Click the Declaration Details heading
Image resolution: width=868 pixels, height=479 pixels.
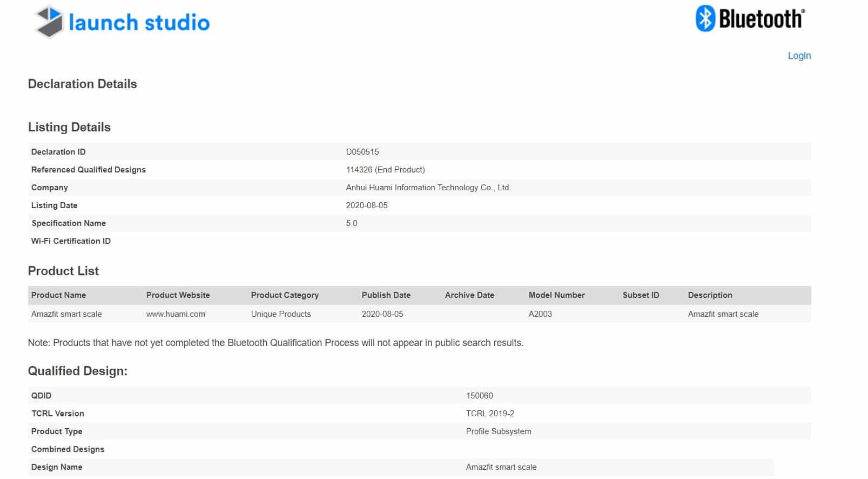[82, 84]
